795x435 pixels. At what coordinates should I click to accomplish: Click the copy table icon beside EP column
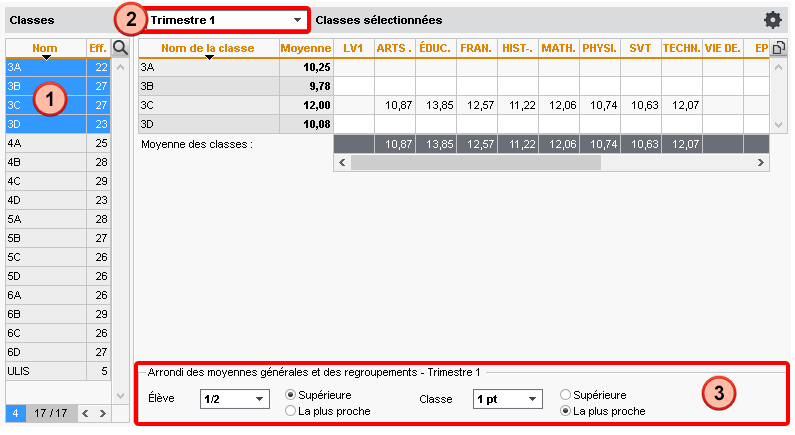[777, 47]
